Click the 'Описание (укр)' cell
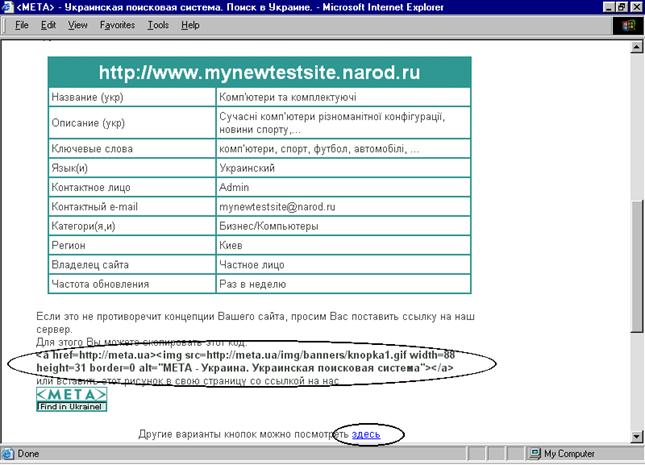Image resolution: width=645 pixels, height=465 pixels. [x=132, y=123]
